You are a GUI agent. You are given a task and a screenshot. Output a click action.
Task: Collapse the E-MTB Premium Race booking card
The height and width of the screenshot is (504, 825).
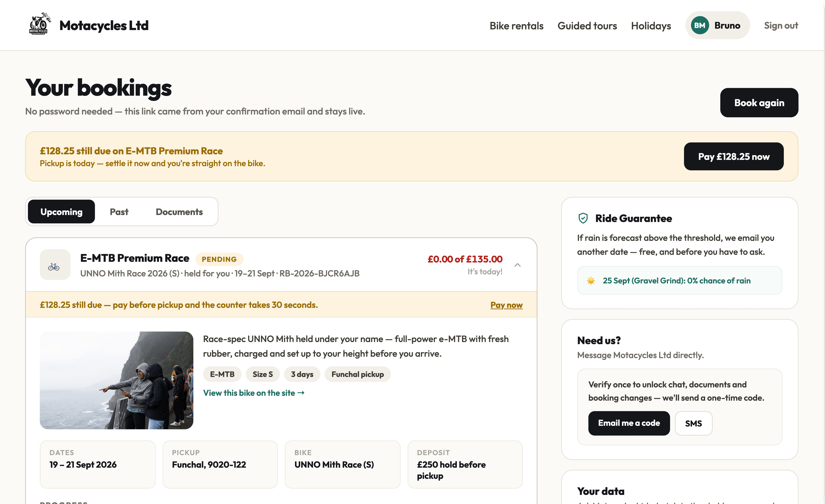coord(517,265)
